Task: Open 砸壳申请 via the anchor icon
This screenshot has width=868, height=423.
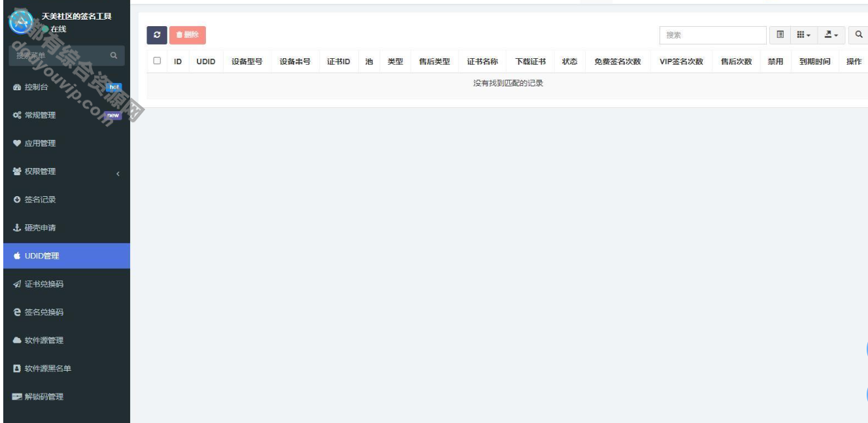Action: tap(18, 228)
